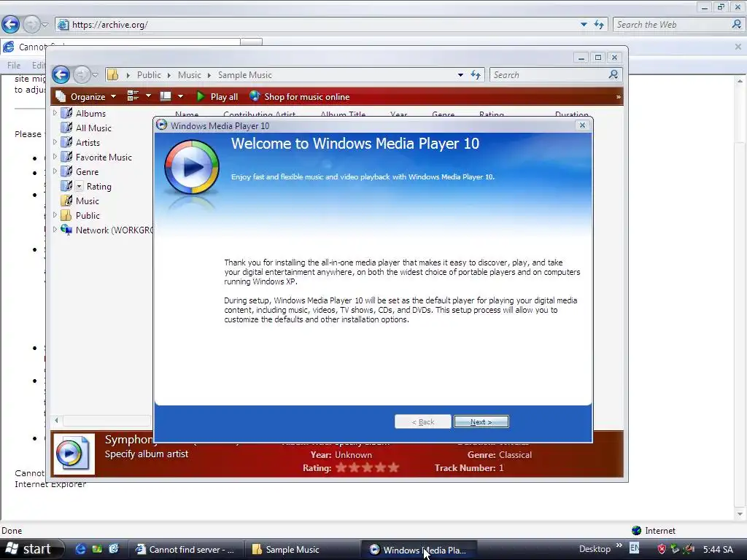Click the clock showing 5:44 SA

(718, 550)
